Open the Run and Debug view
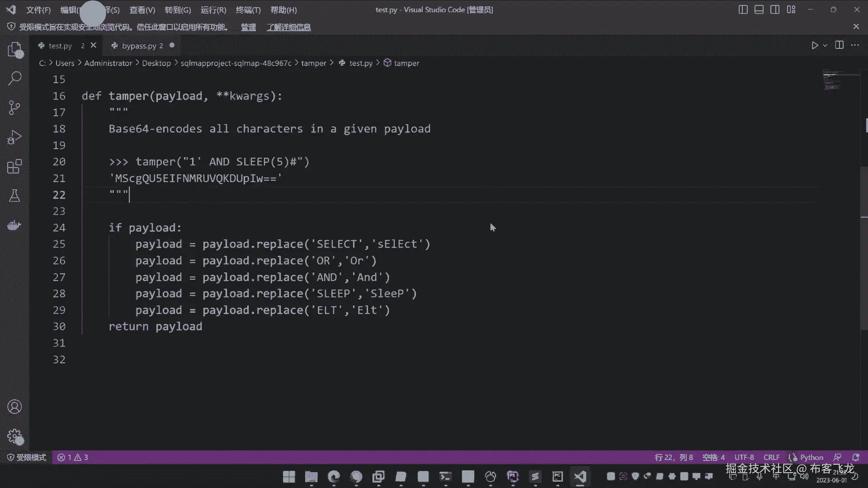Image resolution: width=868 pixels, height=488 pixels. click(14, 137)
